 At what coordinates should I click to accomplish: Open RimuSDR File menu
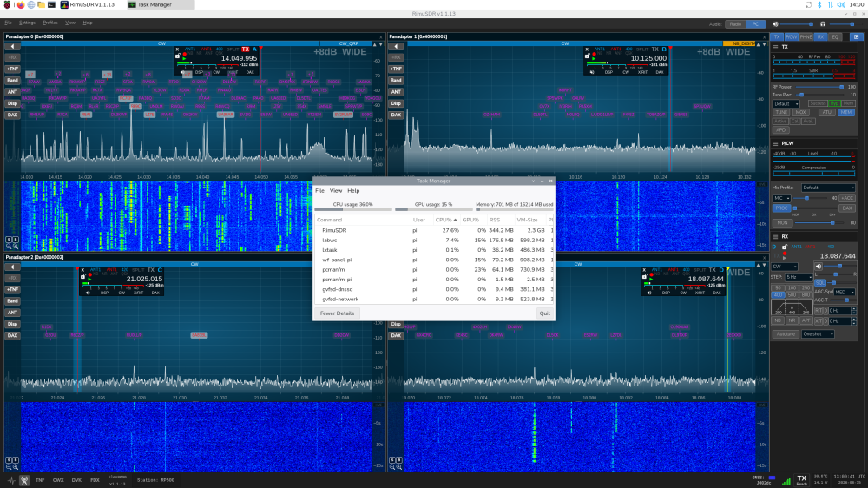pos(9,23)
